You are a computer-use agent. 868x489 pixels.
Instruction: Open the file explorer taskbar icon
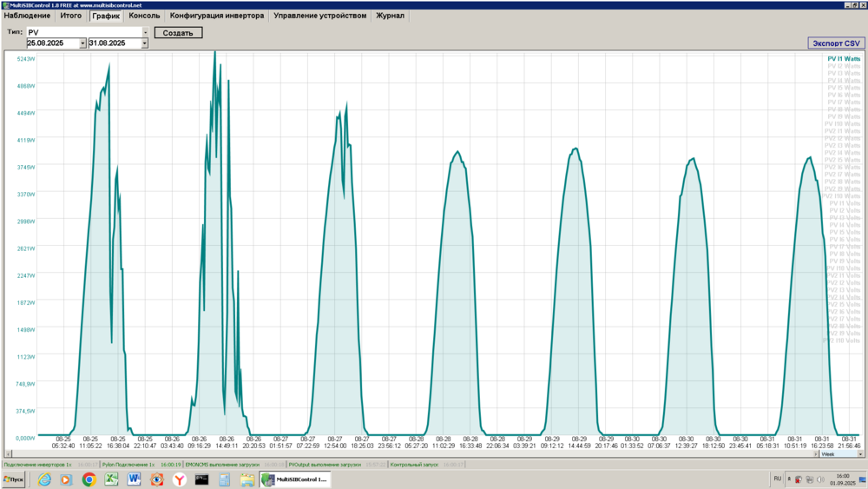pyautogui.click(x=247, y=479)
